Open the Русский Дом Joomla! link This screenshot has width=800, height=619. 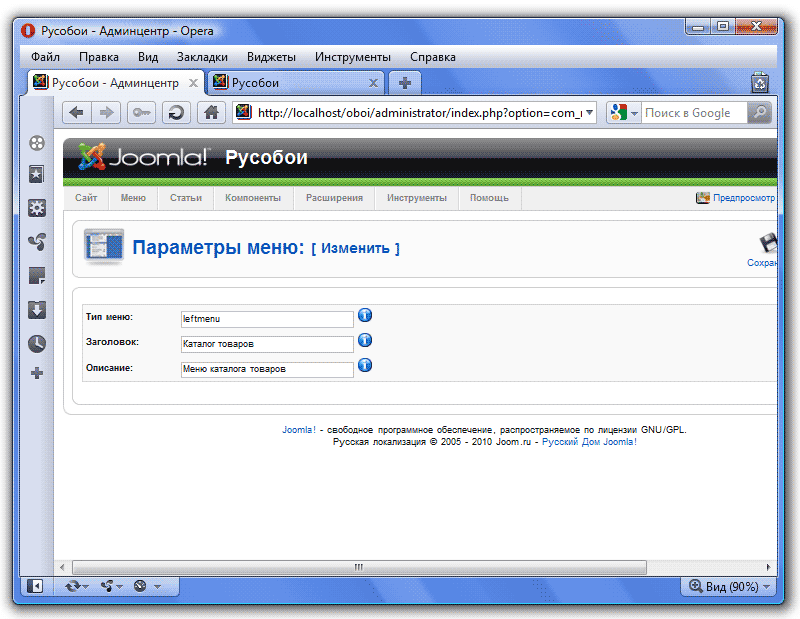(589, 441)
